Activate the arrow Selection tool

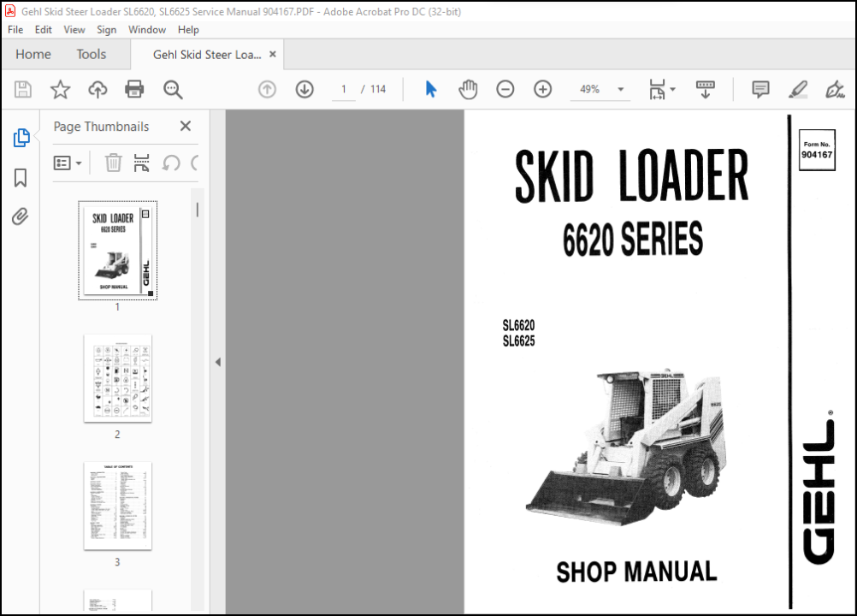[431, 90]
